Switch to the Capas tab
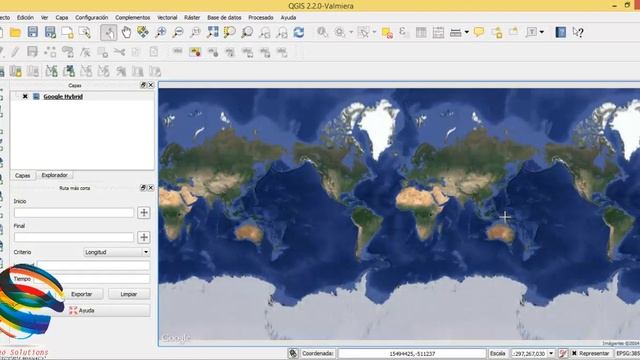The height and width of the screenshot is (360, 640). [x=22, y=176]
